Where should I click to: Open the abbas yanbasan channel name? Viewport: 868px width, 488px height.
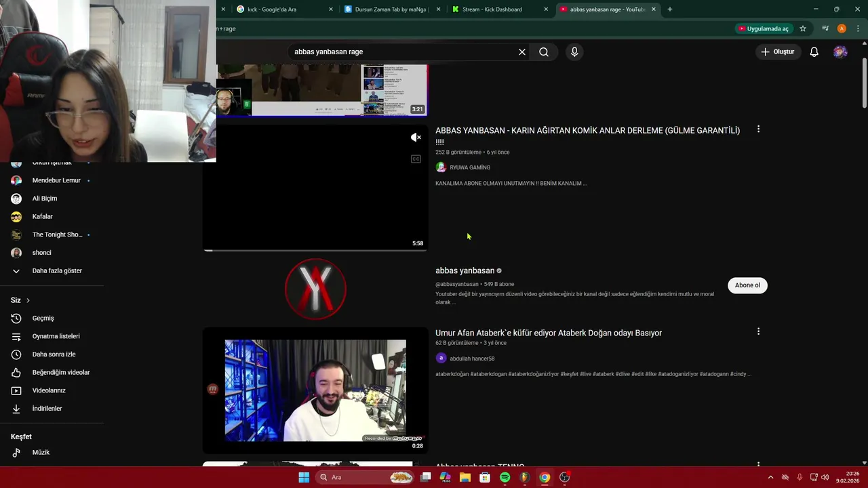(x=465, y=270)
